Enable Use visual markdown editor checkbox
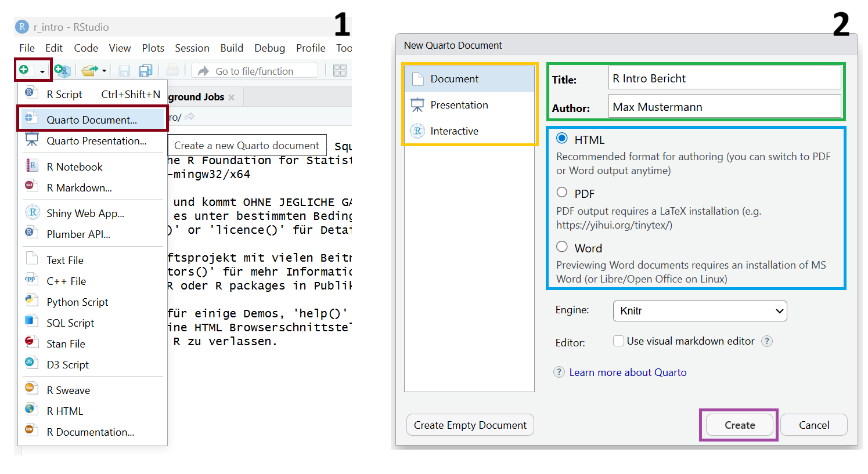This screenshot has width=868, height=474. pos(619,341)
